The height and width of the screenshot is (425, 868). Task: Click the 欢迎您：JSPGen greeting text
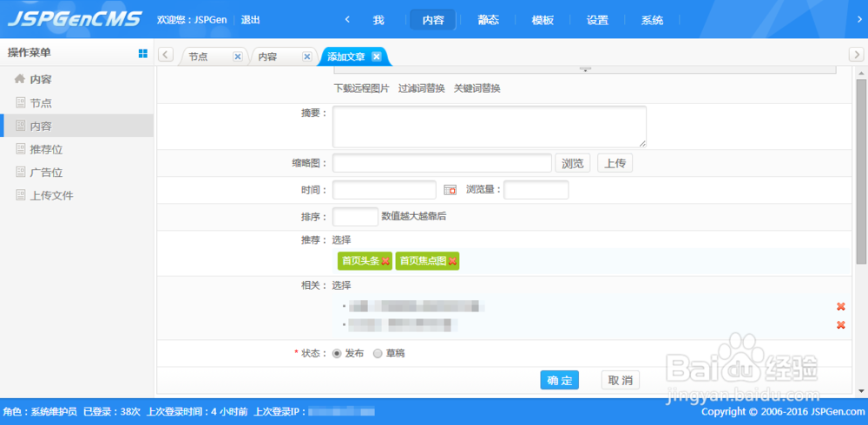(192, 20)
